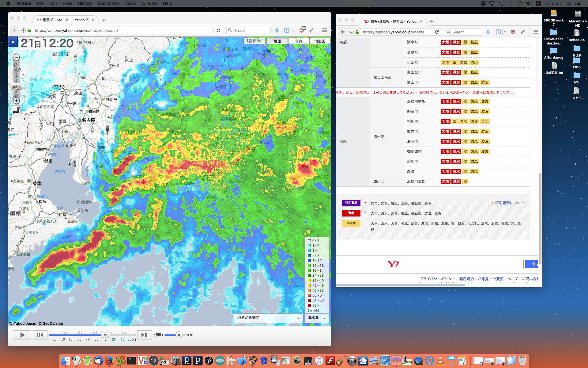588x368 pixels.
Task: Click the step-forward frame button
Action: click(x=144, y=335)
